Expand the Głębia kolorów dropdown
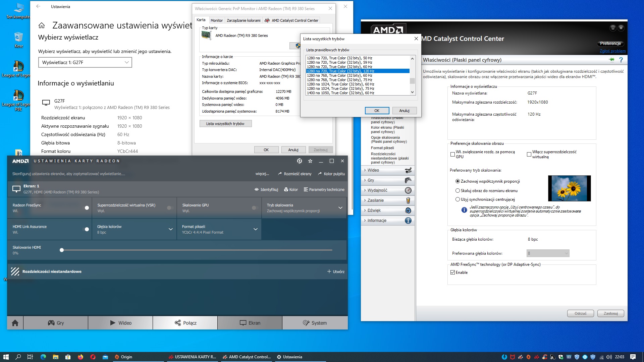644x362 pixels. click(x=171, y=229)
